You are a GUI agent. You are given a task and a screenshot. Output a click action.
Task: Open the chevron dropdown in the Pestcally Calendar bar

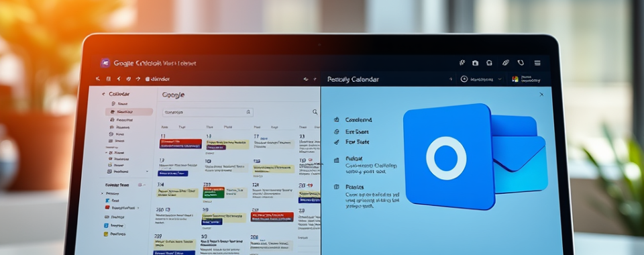pos(500,79)
